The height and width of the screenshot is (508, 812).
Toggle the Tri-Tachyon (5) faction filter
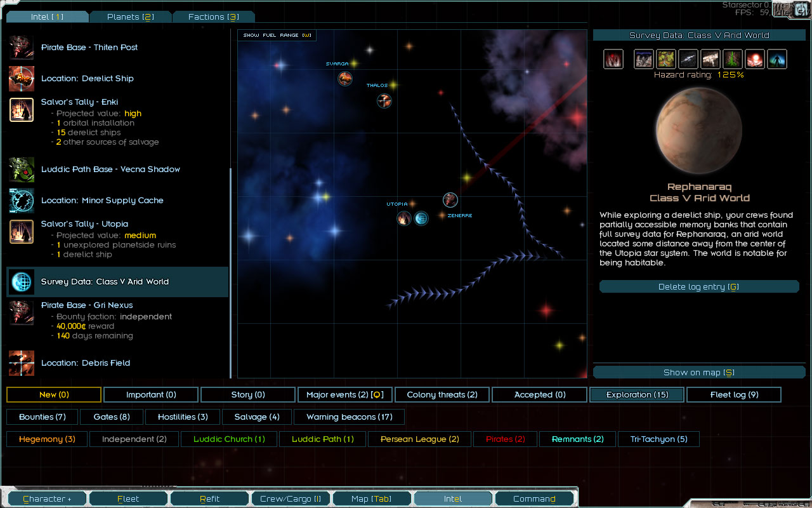click(x=658, y=439)
